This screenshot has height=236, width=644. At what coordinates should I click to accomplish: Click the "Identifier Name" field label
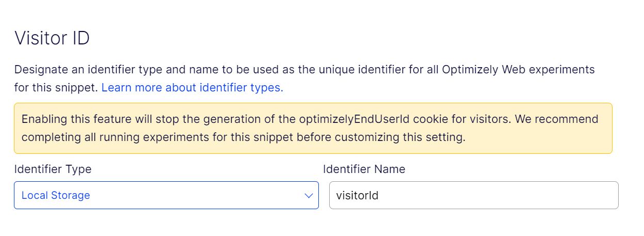coord(364,169)
